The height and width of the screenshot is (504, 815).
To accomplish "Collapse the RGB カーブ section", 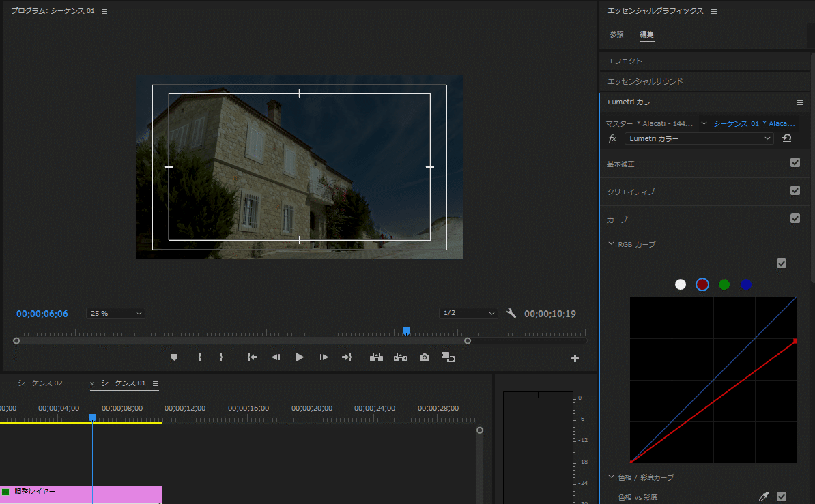I will point(612,243).
